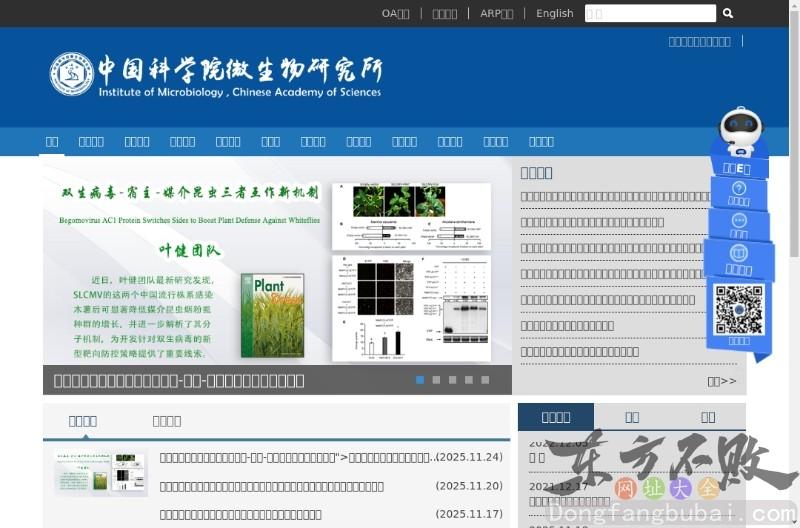Select the middle carousel indicator dot
The height and width of the screenshot is (528, 800).
pos(453,380)
